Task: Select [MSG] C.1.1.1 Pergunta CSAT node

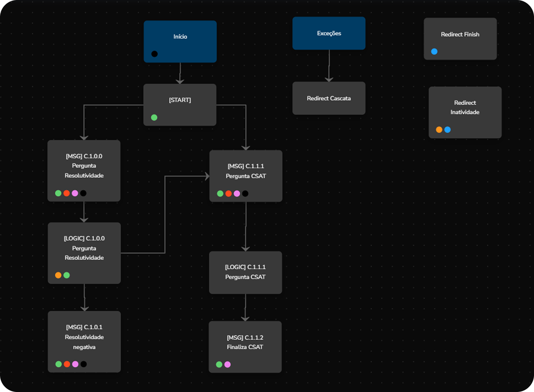Action: tap(246, 171)
